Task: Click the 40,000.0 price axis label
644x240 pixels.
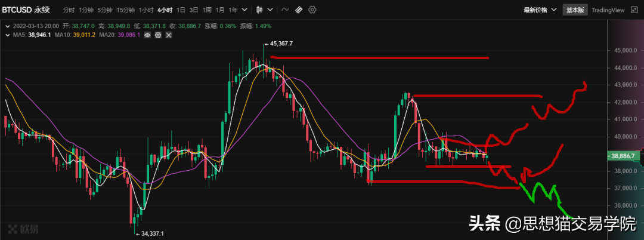Action: [x=625, y=137]
